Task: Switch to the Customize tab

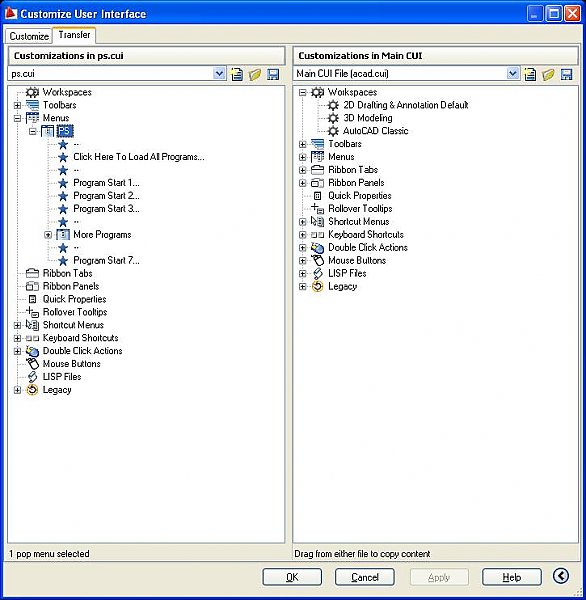Action: click(x=29, y=36)
